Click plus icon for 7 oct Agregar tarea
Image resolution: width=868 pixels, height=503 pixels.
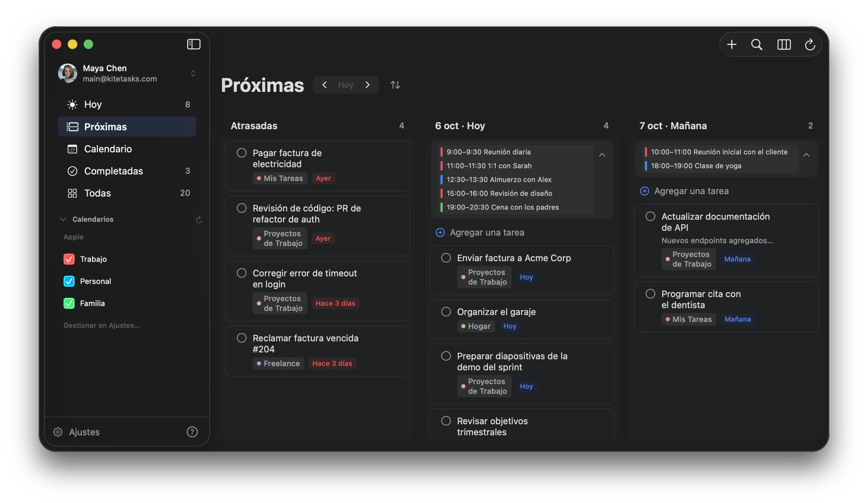point(644,191)
